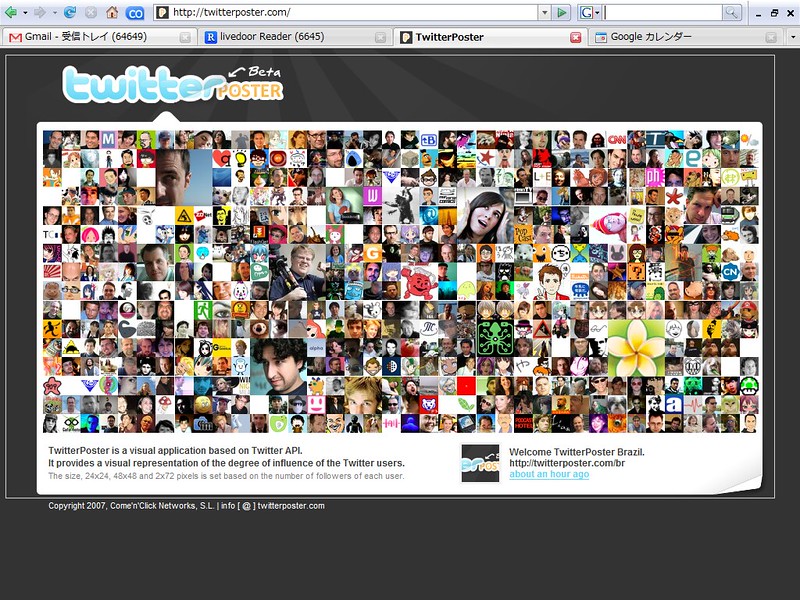
Task: Click the light blue 'e' logo avatar
Action: (692, 158)
